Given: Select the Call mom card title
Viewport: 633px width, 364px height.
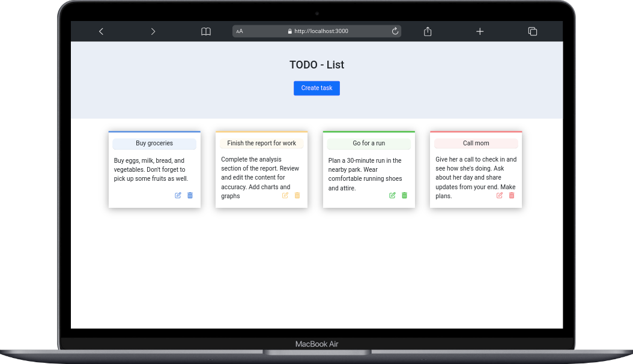Looking at the screenshot, I should 476,144.
